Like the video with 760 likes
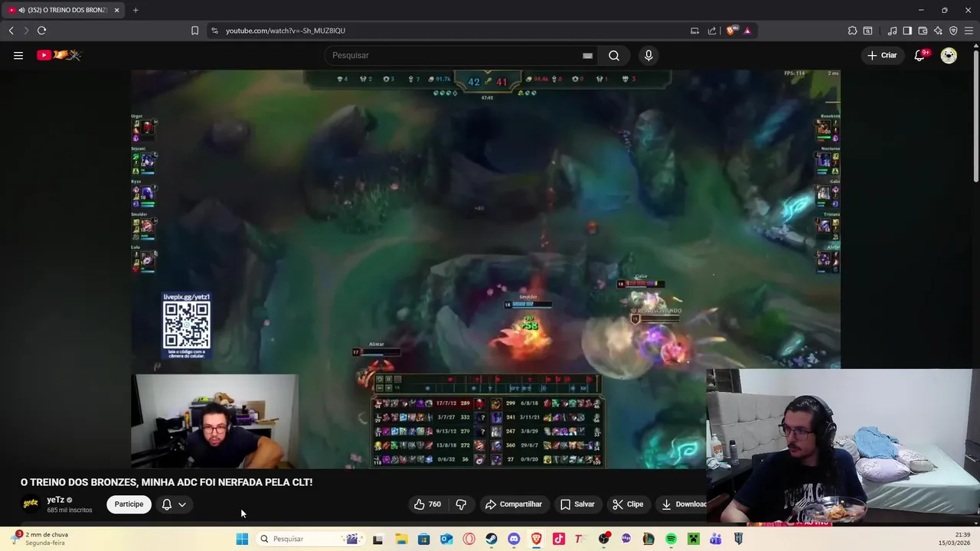The image size is (980, 551). tap(427, 504)
